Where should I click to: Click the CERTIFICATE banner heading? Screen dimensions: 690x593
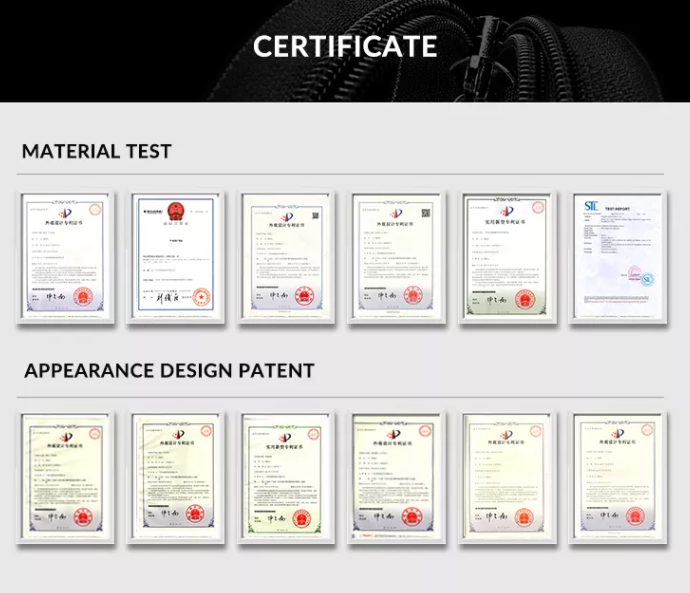(345, 46)
